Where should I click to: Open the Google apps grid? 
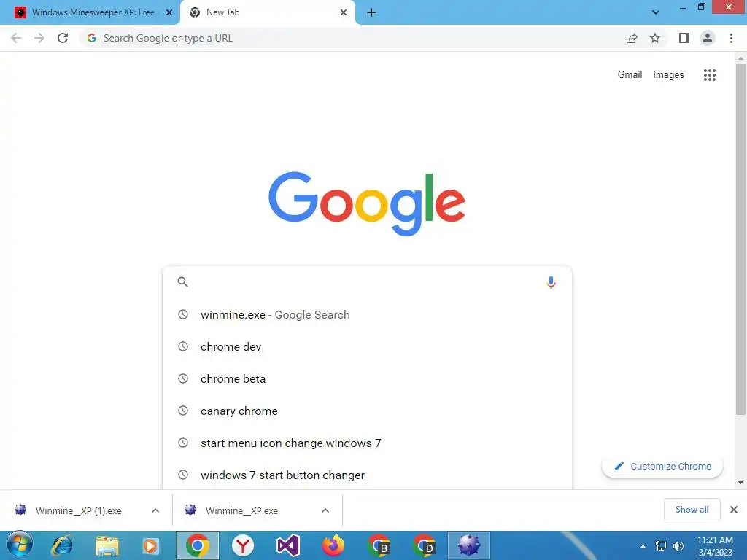pyautogui.click(x=709, y=75)
